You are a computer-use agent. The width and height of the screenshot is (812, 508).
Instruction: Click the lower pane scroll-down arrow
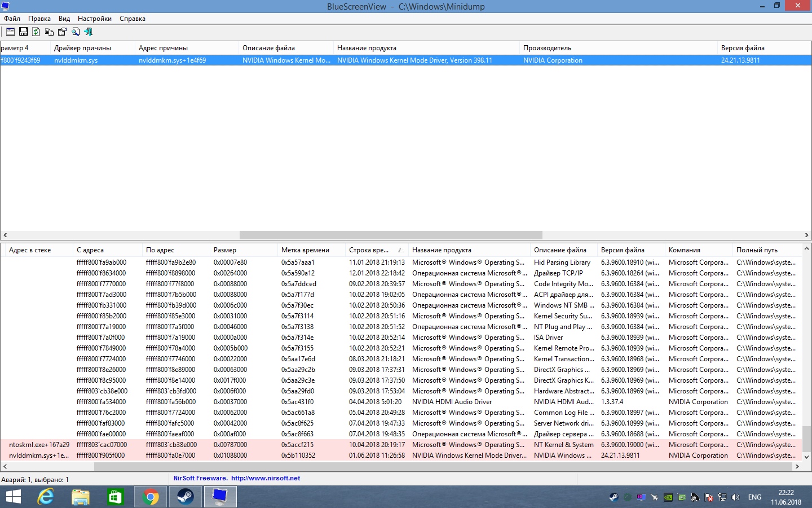pos(806,457)
